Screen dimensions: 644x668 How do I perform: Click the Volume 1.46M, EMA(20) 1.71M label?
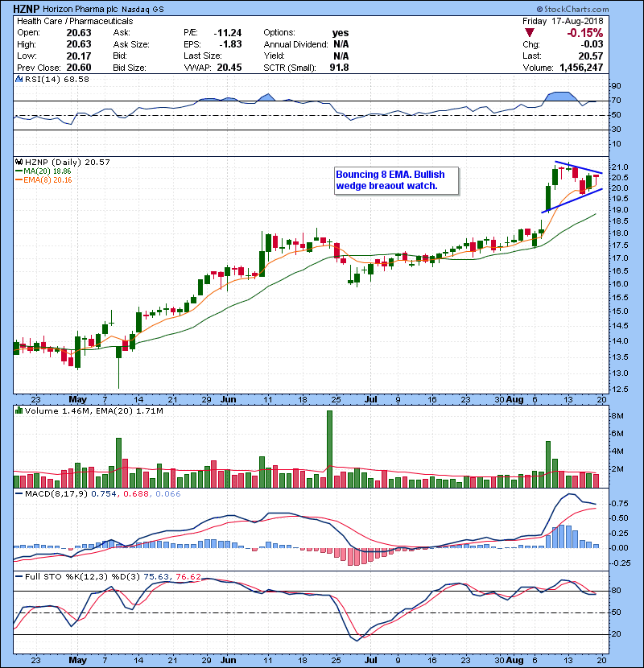[x=93, y=411]
